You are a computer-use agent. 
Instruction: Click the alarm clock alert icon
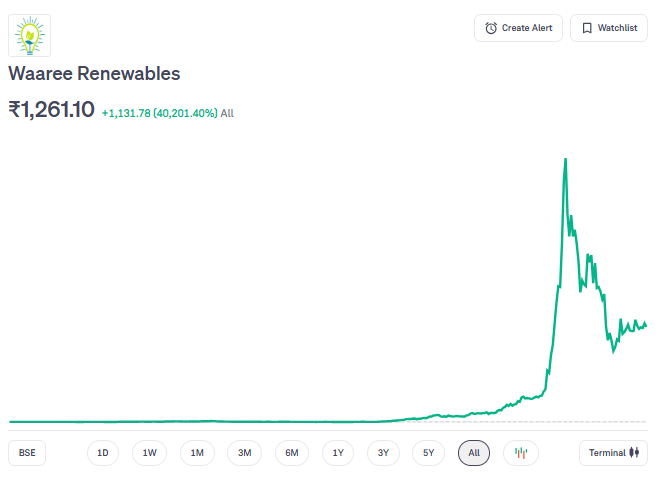coord(491,28)
